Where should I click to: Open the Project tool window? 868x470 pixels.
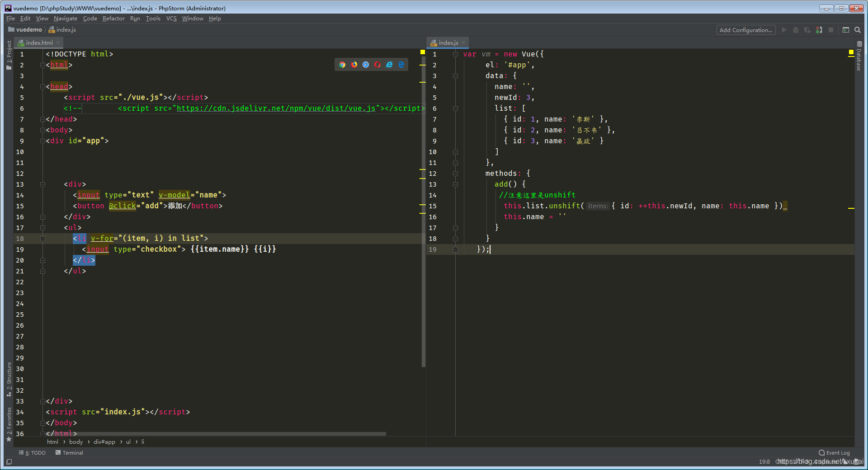[9, 55]
